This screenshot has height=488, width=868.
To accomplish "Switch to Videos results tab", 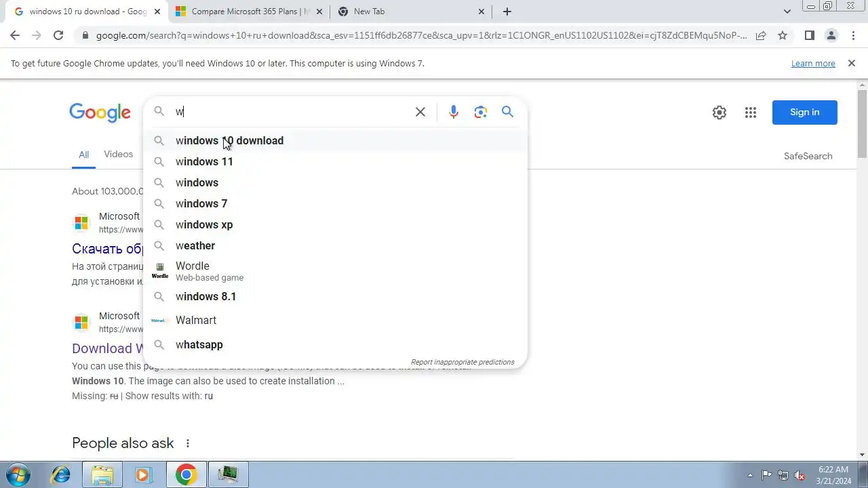I will [118, 155].
